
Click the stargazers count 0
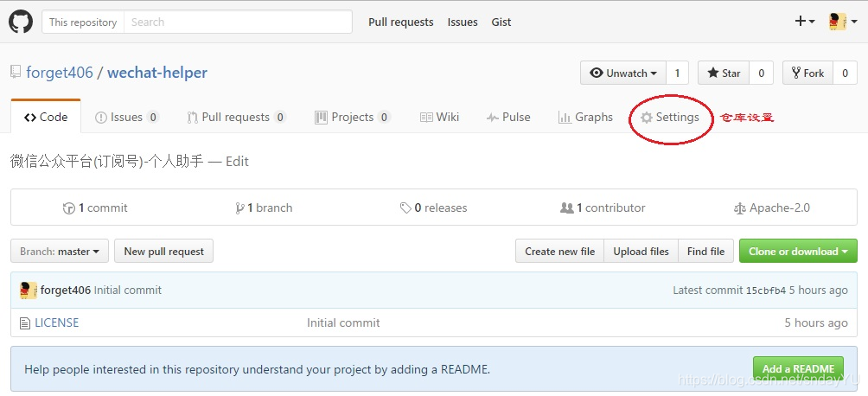761,73
